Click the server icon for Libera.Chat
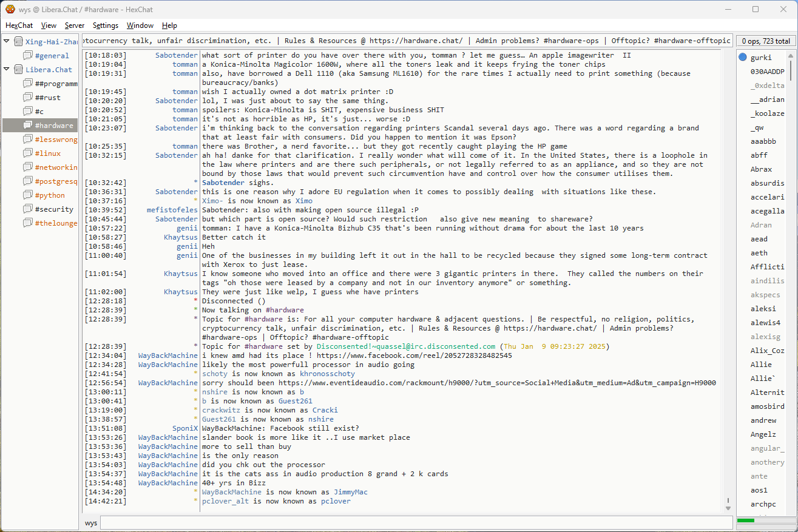 (x=18, y=70)
